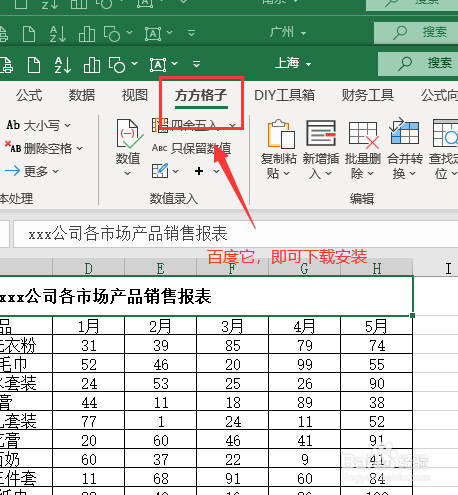
Task: Click cell with value 9 in 4月 column
Action: pyautogui.click(x=304, y=459)
